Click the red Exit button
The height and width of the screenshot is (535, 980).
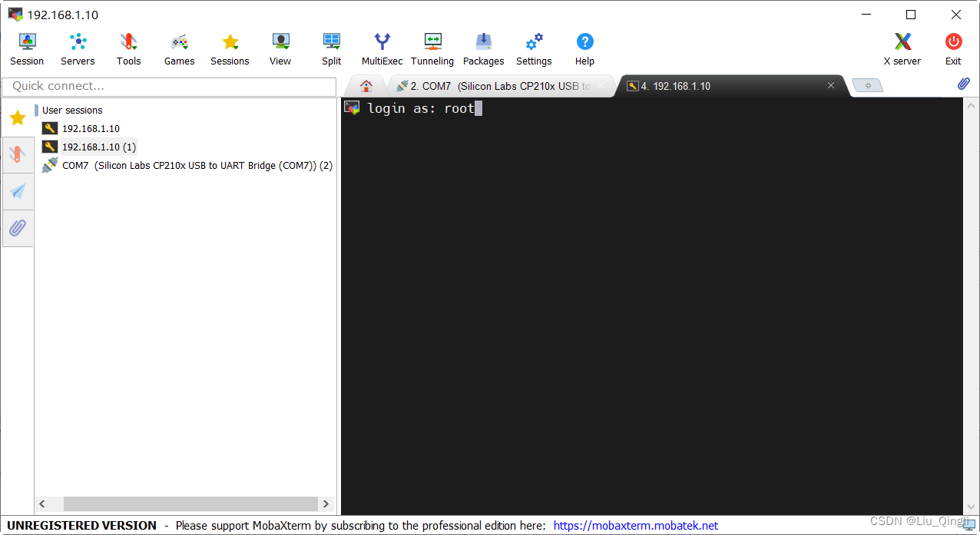click(953, 49)
